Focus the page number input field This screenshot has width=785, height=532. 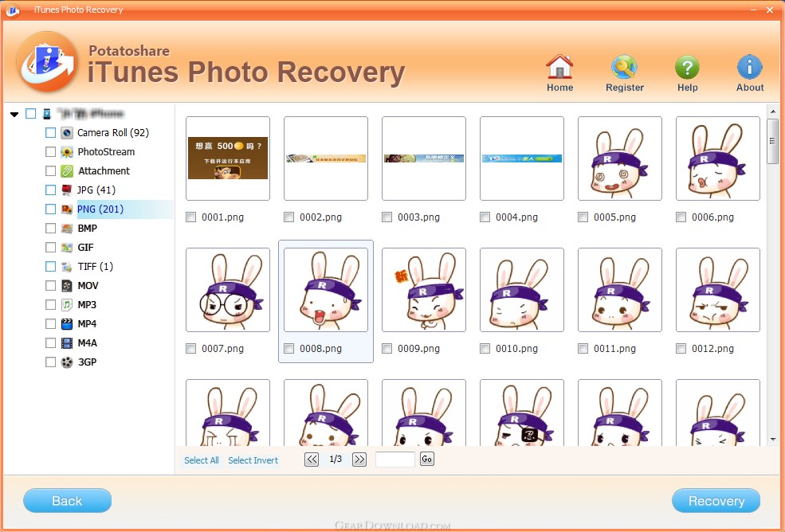395,459
